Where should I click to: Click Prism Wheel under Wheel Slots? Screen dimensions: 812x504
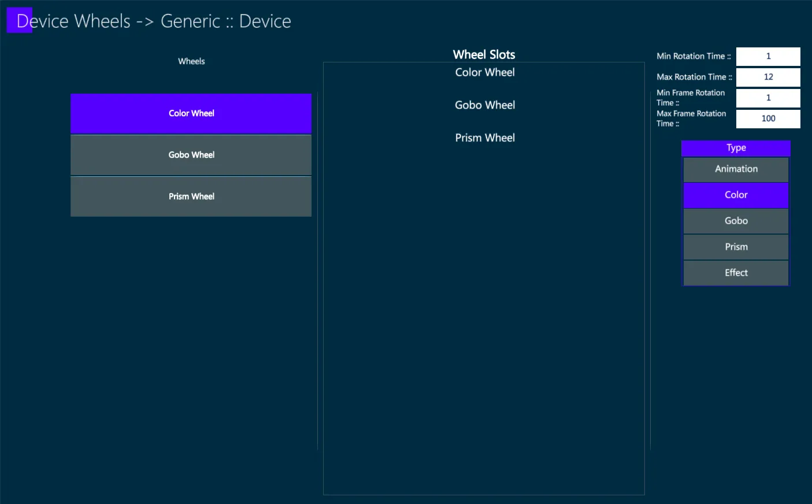point(484,138)
